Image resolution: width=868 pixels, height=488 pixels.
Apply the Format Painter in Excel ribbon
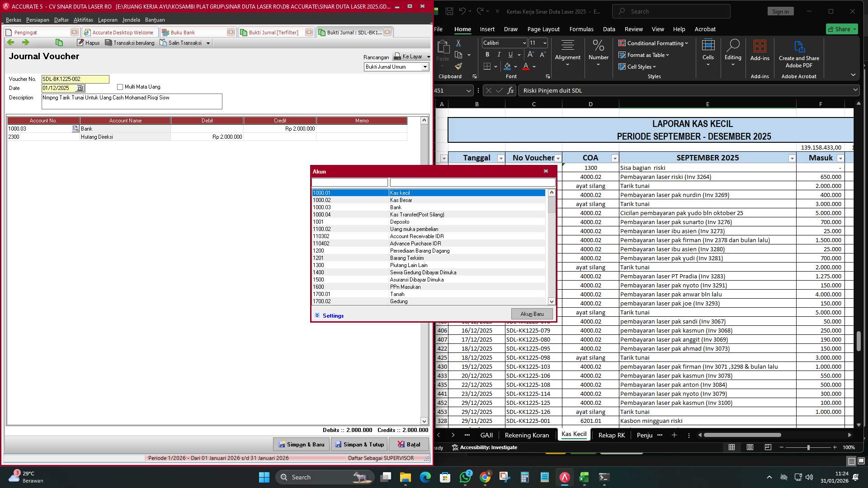click(458, 66)
